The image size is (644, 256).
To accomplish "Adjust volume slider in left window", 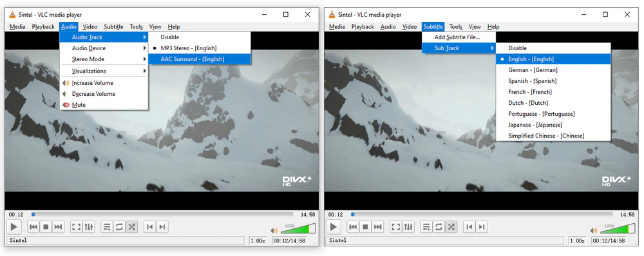I will point(298,228).
